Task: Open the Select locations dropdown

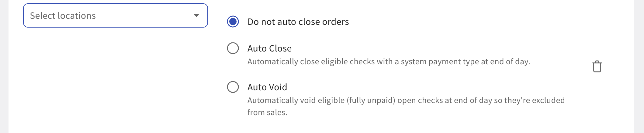Action: (x=116, y=15)
